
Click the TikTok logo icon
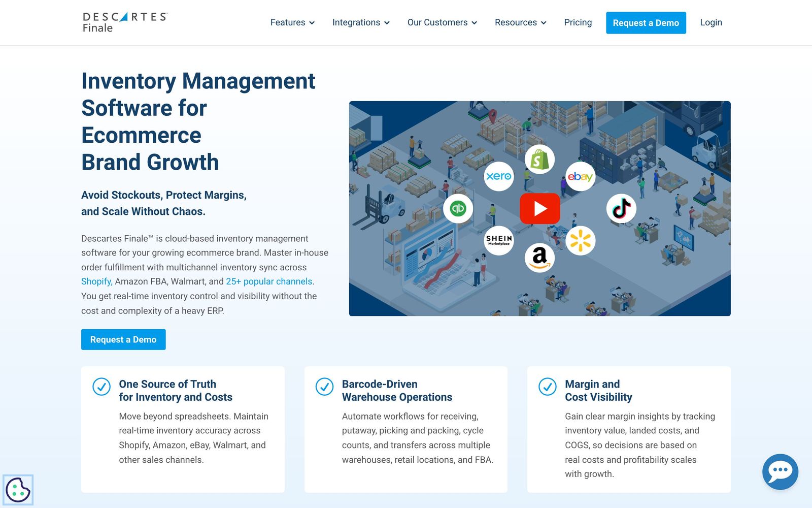(x=621, y=208)
